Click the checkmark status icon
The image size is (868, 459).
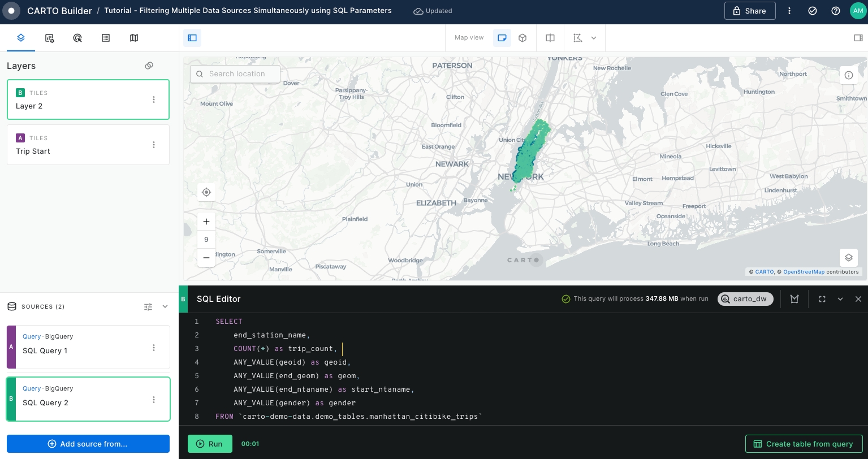(813, 11)
